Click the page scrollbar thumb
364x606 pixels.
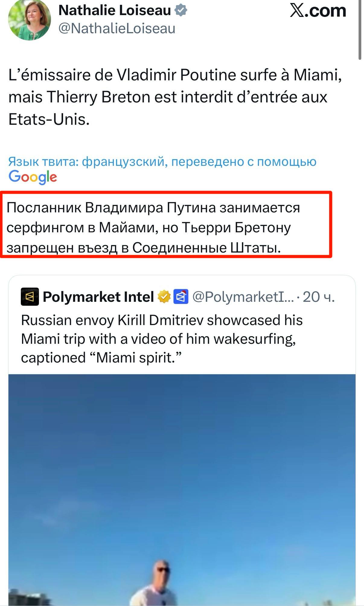(359, 30)
